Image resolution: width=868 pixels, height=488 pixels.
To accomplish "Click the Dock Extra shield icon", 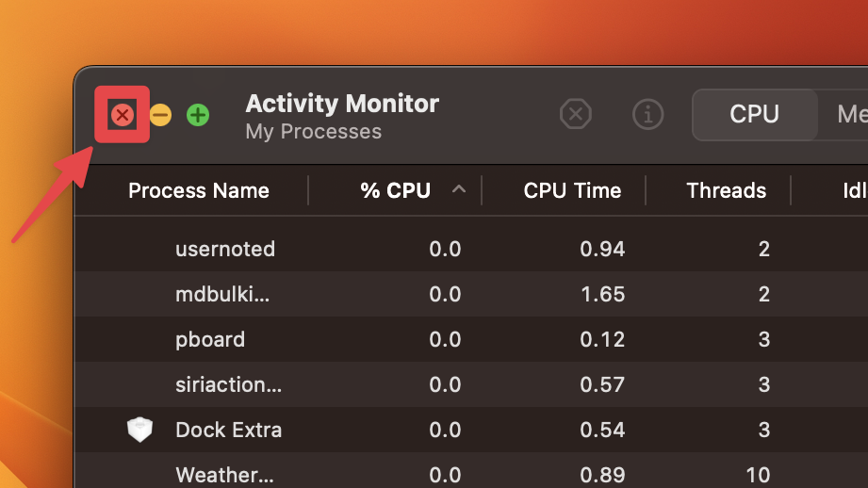I will click(x=139, y=431).
